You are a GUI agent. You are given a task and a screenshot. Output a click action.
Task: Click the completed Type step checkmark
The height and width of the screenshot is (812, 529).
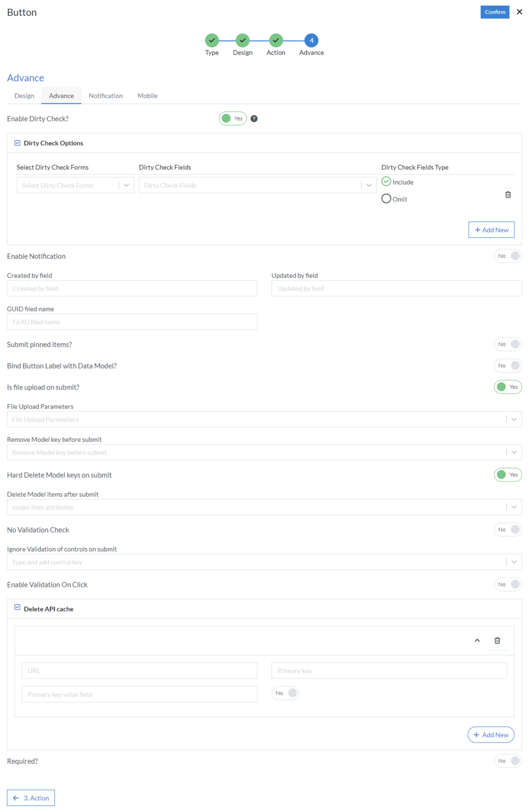[212, 40]
